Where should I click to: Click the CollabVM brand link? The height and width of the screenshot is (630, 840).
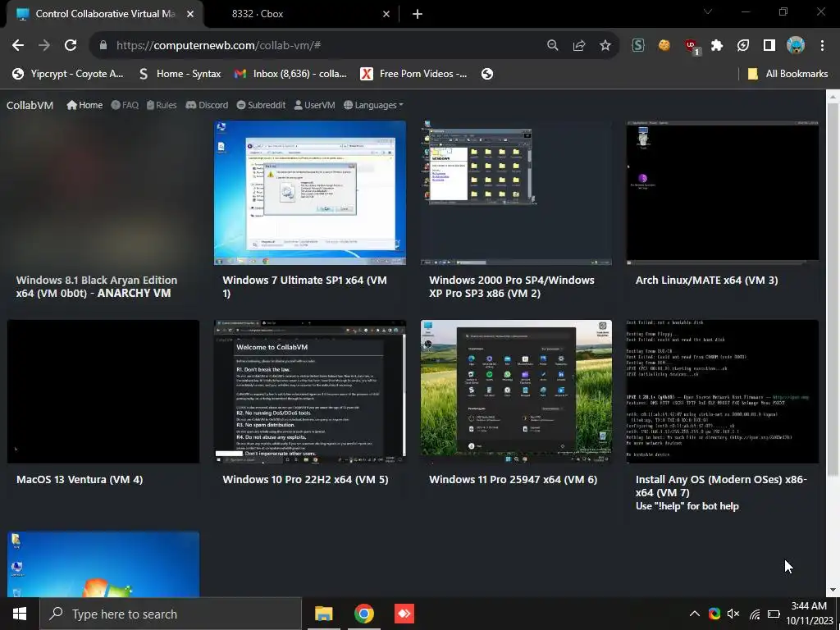[x=30, y=106]
